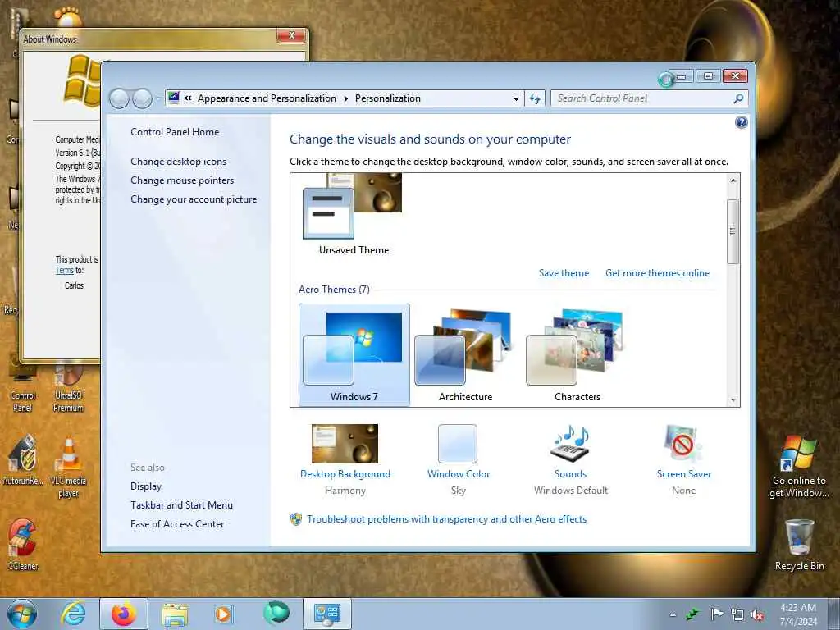The width and height of the screenshot is (840, 630).
Task: Click the Forward navigation arrow button
Action: [142, 98]
